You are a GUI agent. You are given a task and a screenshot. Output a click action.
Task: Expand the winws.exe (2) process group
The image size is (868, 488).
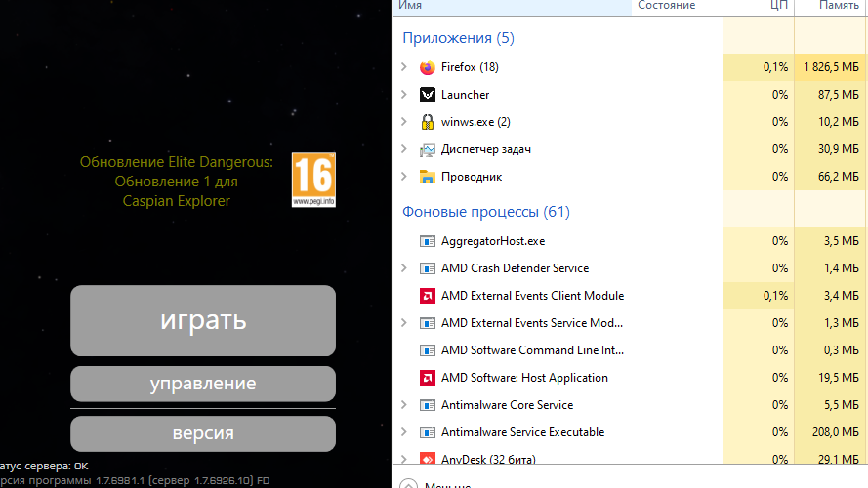coord(404,122)
